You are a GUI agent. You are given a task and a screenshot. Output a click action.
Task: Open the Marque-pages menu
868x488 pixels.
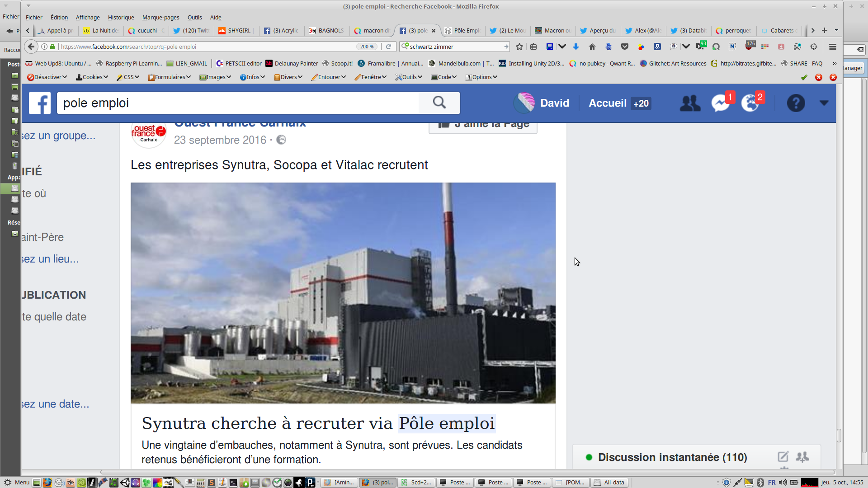pos(160,17)
